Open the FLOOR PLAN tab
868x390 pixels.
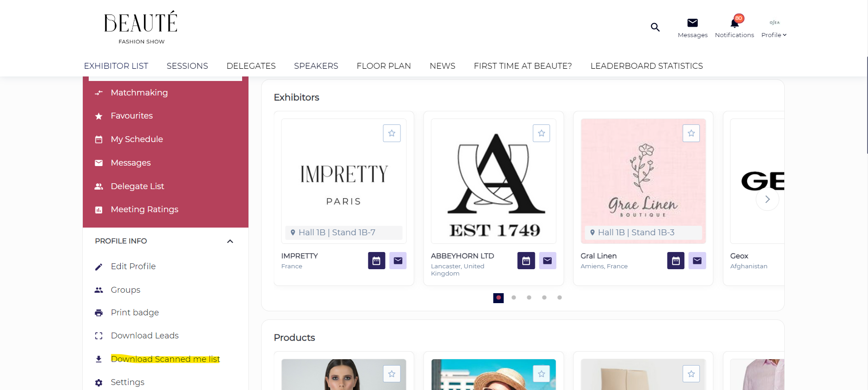coord(383,66)
